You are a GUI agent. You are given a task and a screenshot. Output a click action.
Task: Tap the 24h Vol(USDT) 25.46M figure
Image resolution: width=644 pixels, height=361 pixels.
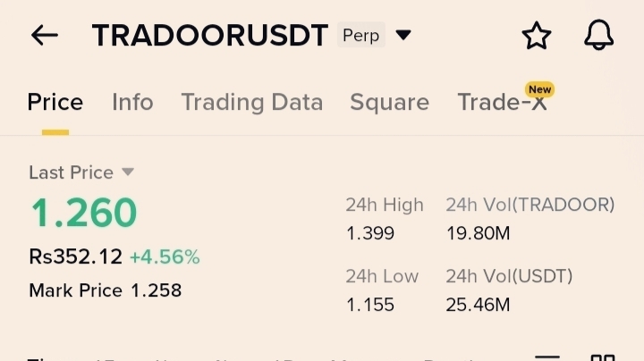478,305
